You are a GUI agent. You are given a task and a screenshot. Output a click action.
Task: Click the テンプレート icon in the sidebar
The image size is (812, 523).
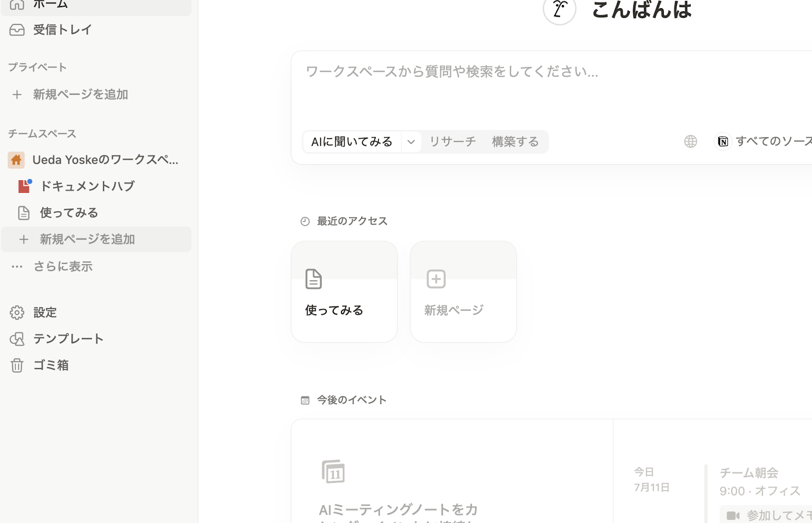pyautogui.click(x=17, y=339)
